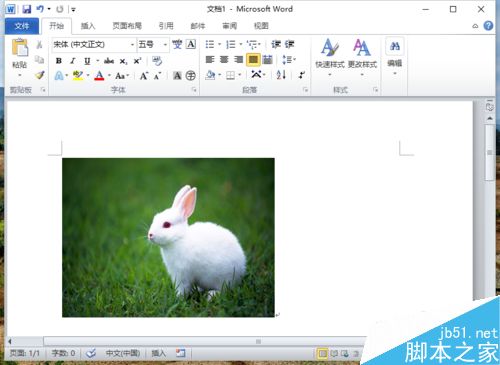Click the Cut scissors icon
The width and height of the screenshot is (500, 365).
[39, 45]
